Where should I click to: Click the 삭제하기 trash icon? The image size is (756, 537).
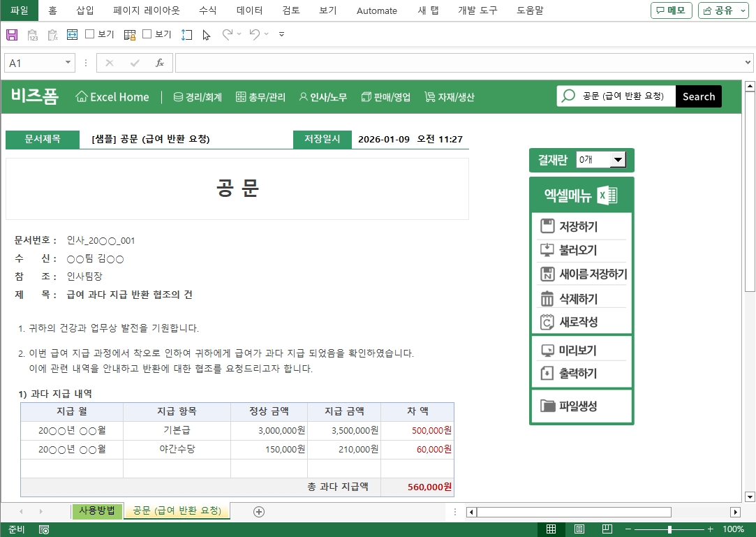pos(547,299)
